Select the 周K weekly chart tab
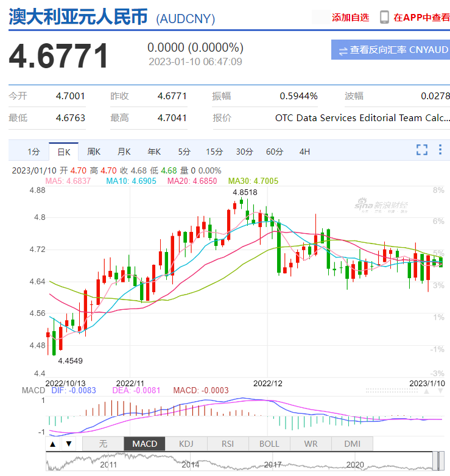Screen dimensions: 450x476 pyautogui.click(x=94, y=152)
